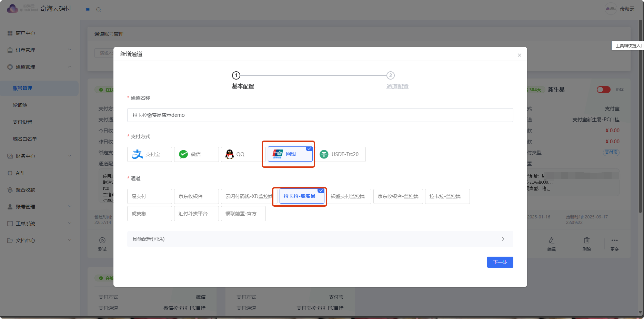Viewport: 644px width, 319px height.
Task: Click the edit pencil icon on card
Action: coord(551,240)
